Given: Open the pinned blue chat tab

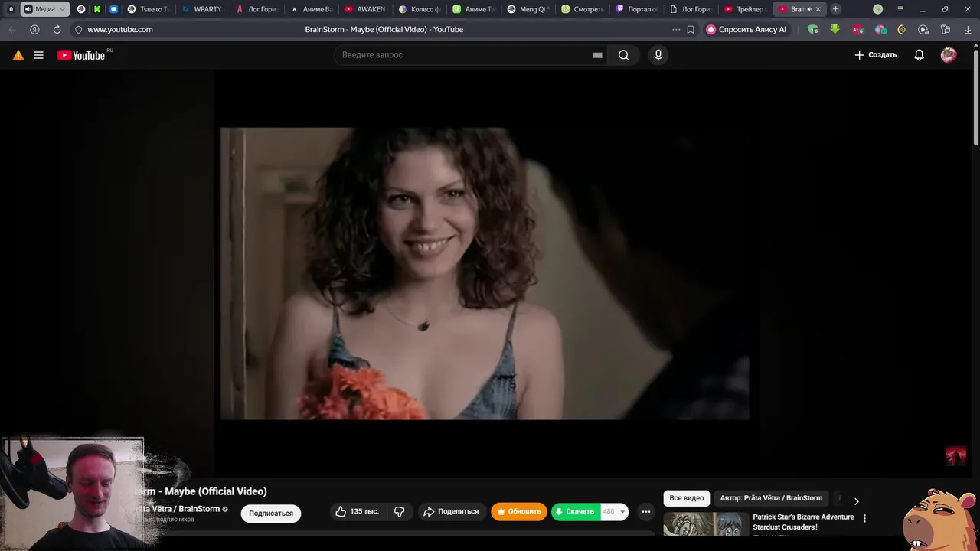Looking at the screenshot, I should click(113, 9).
